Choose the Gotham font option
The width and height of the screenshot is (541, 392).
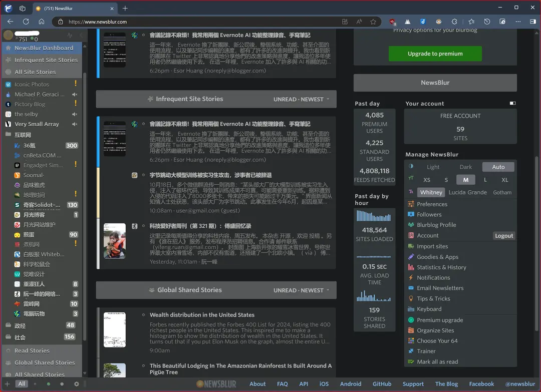502,192
